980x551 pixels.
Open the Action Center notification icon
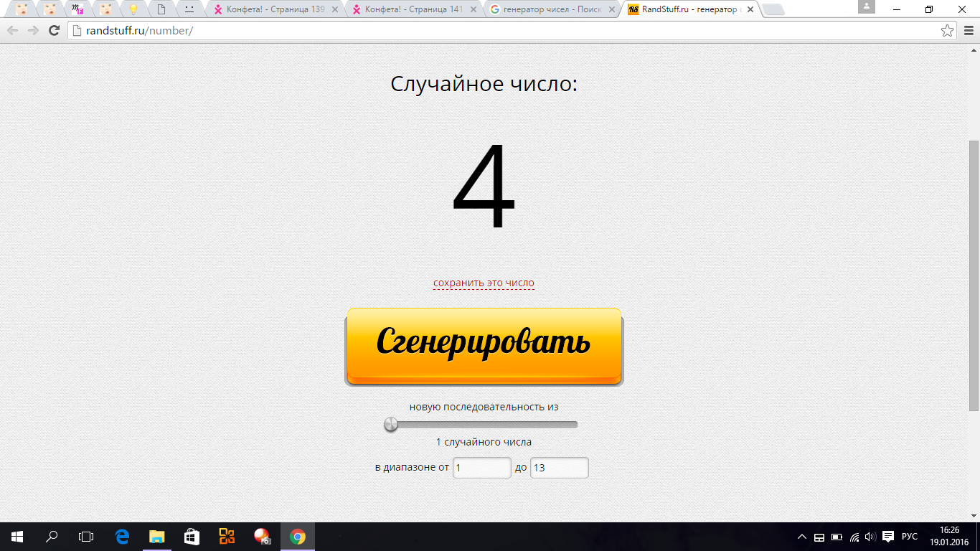[x=887, y=536]
